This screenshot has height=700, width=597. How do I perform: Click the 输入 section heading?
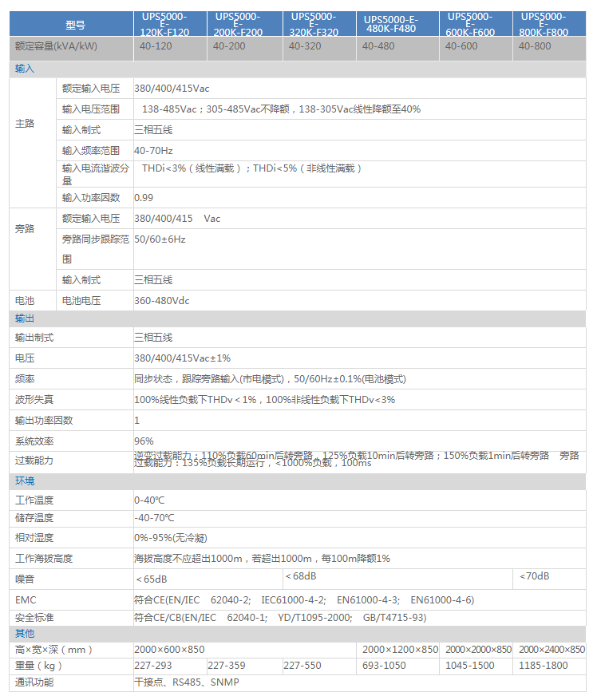point(25,69)
